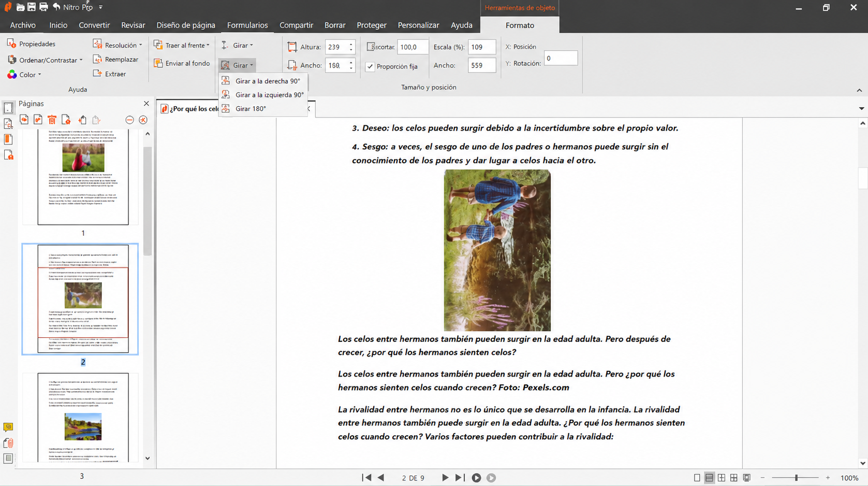Select facing pages view icon

[x=722, y=478]
